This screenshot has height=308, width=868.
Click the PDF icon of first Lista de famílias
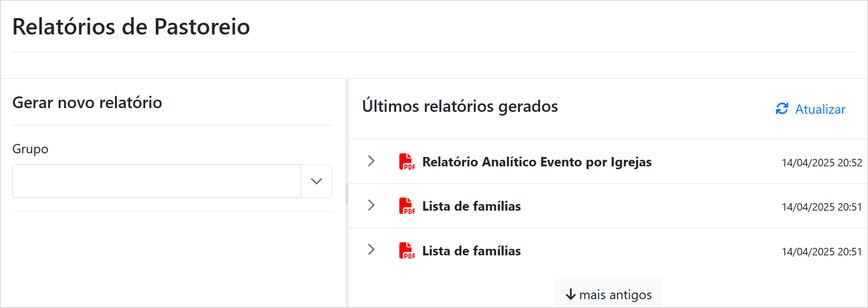point(407,206)
